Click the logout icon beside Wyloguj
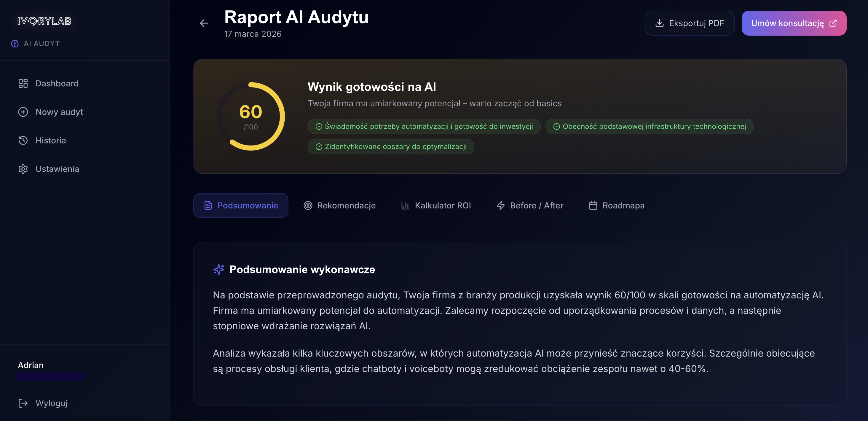This screenshot has width=868, height=421. click(x=23, y=403)
